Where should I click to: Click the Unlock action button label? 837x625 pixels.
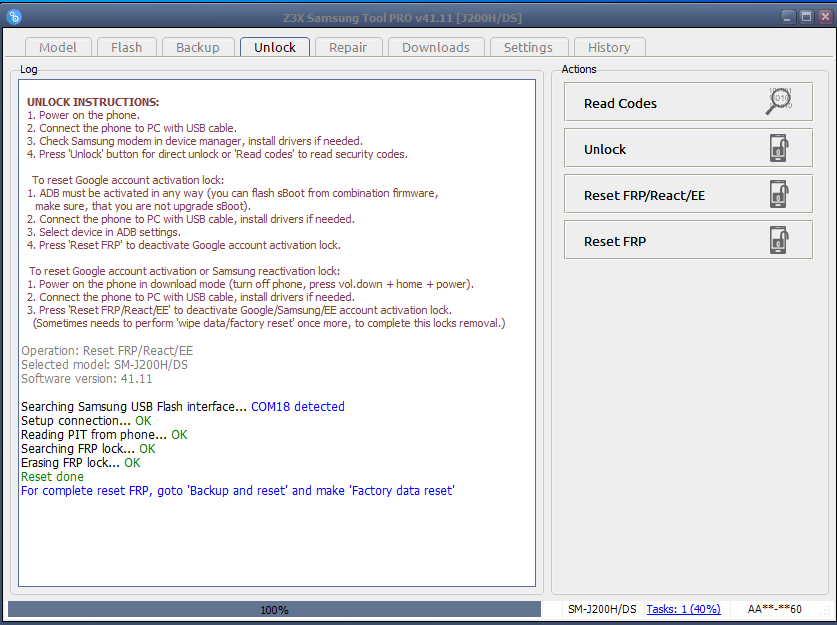(x=605, y=149)
